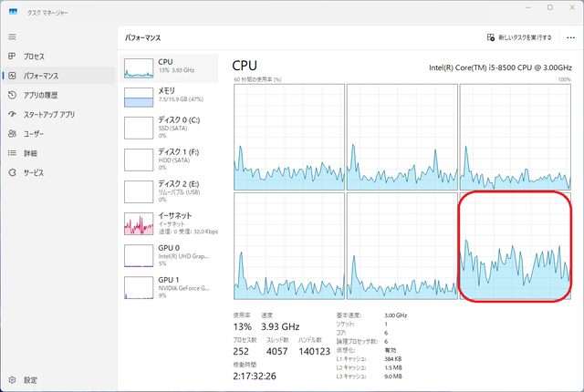The width and height of the screenshot is (584, 392).
Task: Open the ユーザー users icon
Action: point(12,133)
